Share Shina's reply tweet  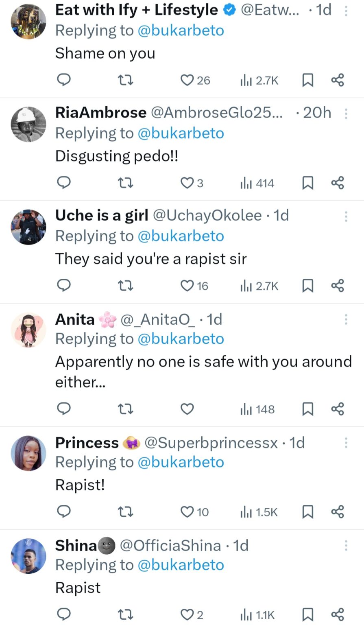[x=338, y=614]
